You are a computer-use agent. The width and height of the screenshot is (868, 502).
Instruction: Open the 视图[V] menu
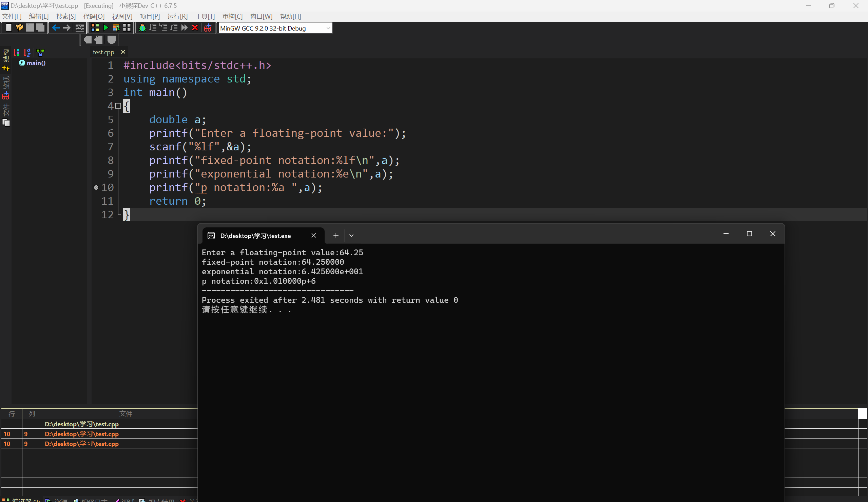pyautogui.click(x=122, y=16)
